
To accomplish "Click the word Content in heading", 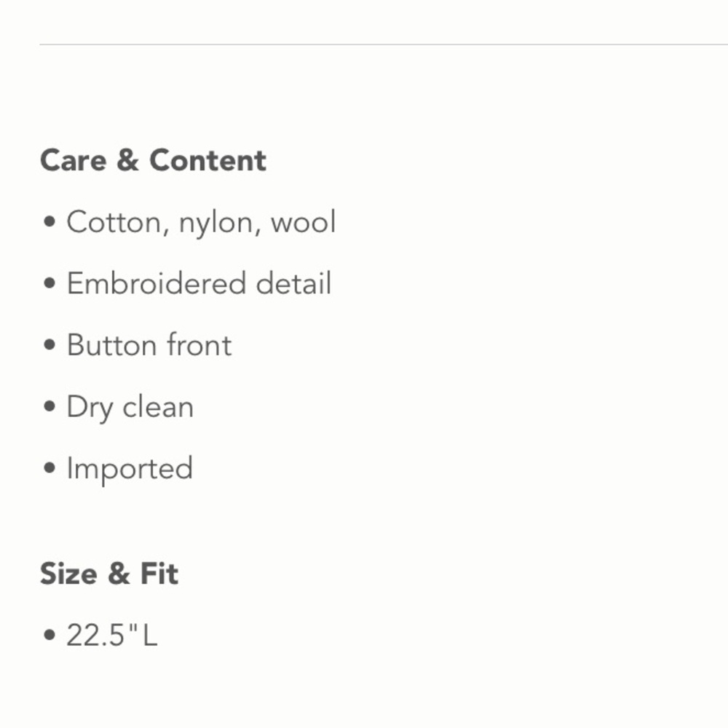I will click(207, 161).
